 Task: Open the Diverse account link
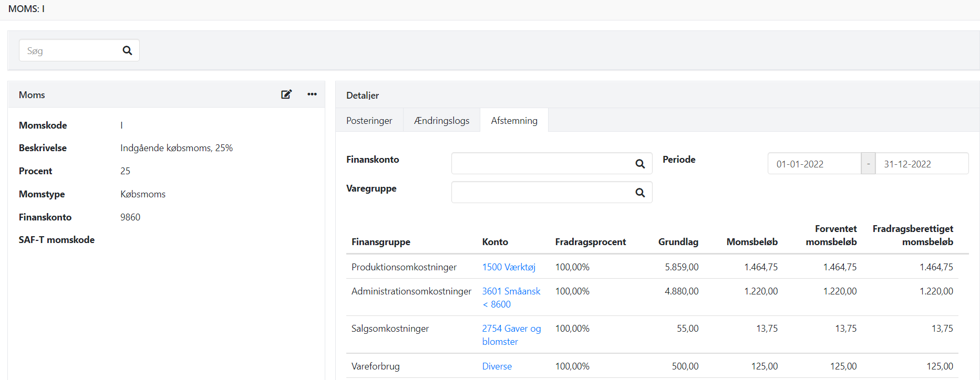(x=497, y=366)
